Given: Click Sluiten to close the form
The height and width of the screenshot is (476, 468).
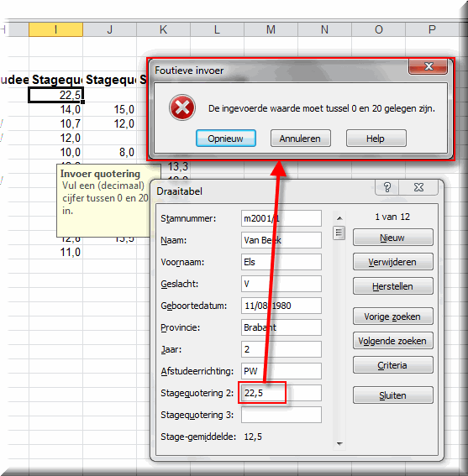Looking at the screenshot, I should [x=392, y=395].
